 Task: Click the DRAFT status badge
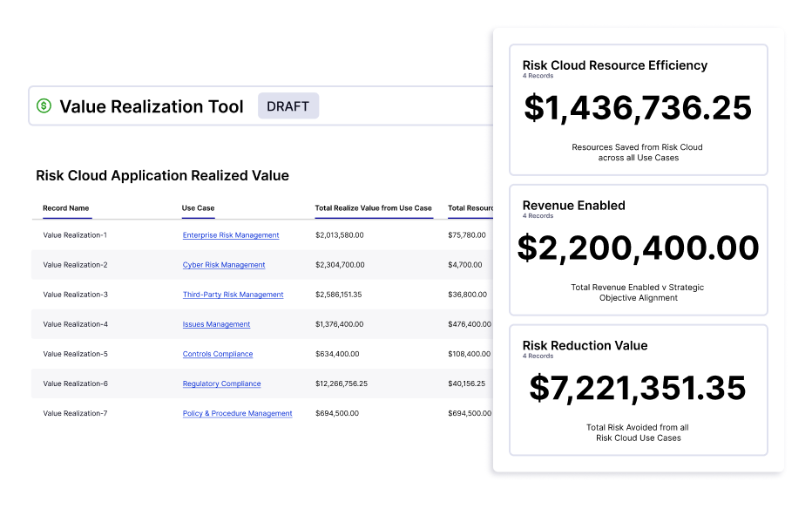tap(288, 105)
